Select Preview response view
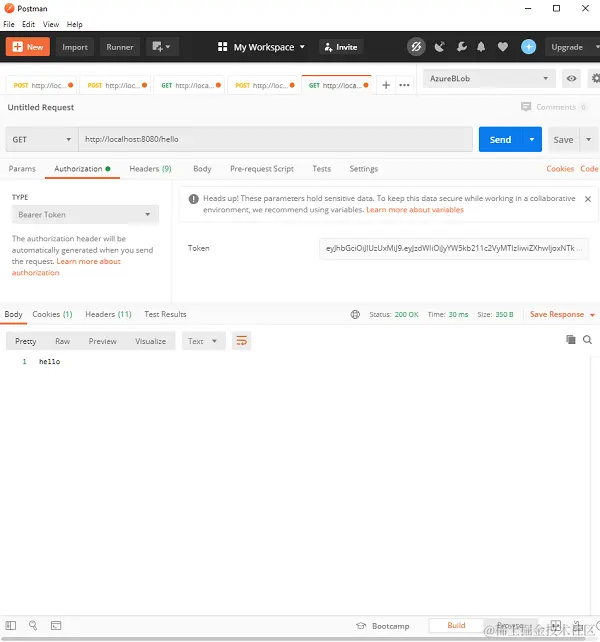 [102, 341]
